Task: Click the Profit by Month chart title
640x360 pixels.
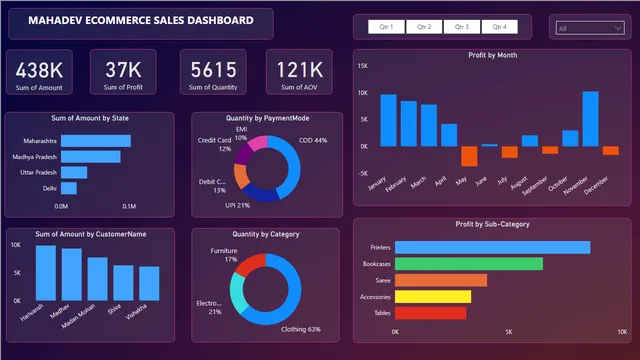Action: (x=493, y=55)
